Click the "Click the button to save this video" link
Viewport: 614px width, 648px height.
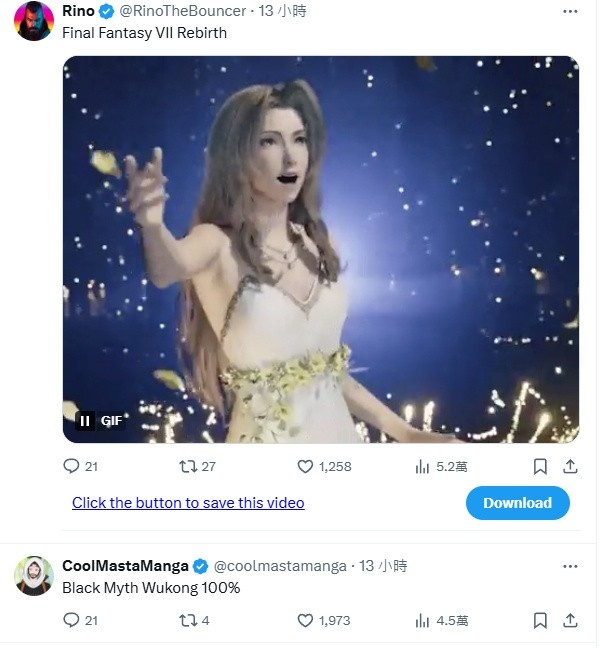[188, 503]
